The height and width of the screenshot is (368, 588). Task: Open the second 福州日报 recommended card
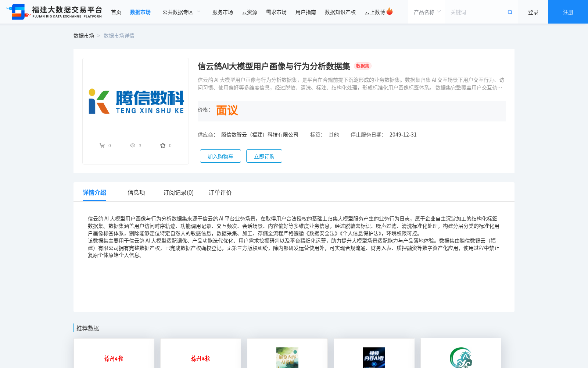[x=201, y=353]
